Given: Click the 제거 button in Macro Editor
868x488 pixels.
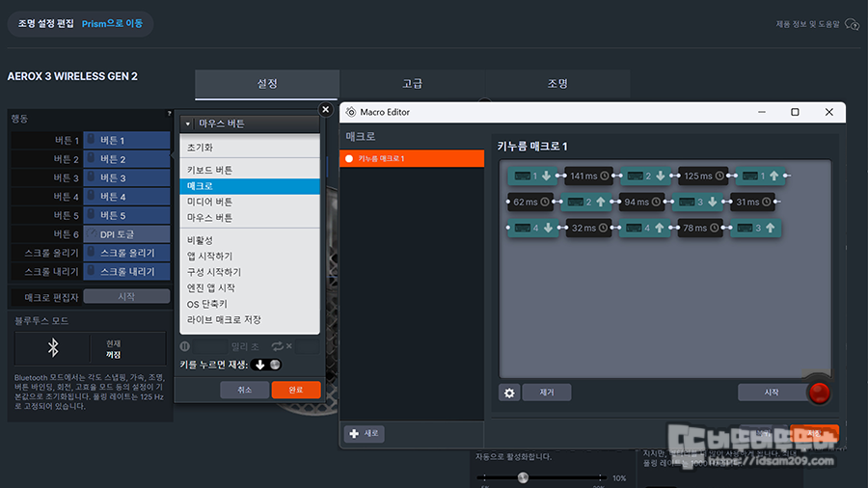Looking at the screenshot, I should click(547, 393).
